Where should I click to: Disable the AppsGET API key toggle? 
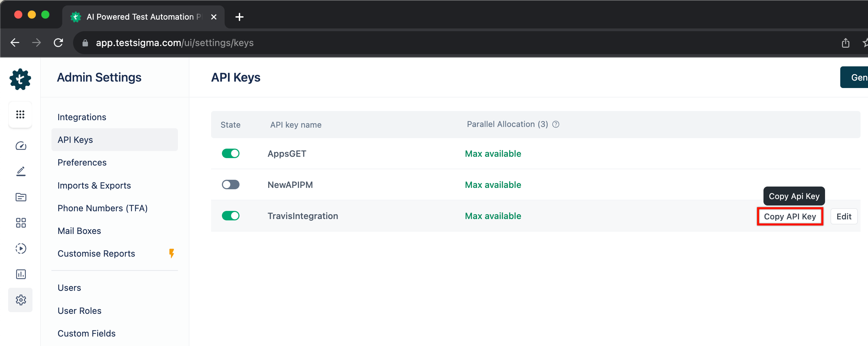[x=230, y=153]
